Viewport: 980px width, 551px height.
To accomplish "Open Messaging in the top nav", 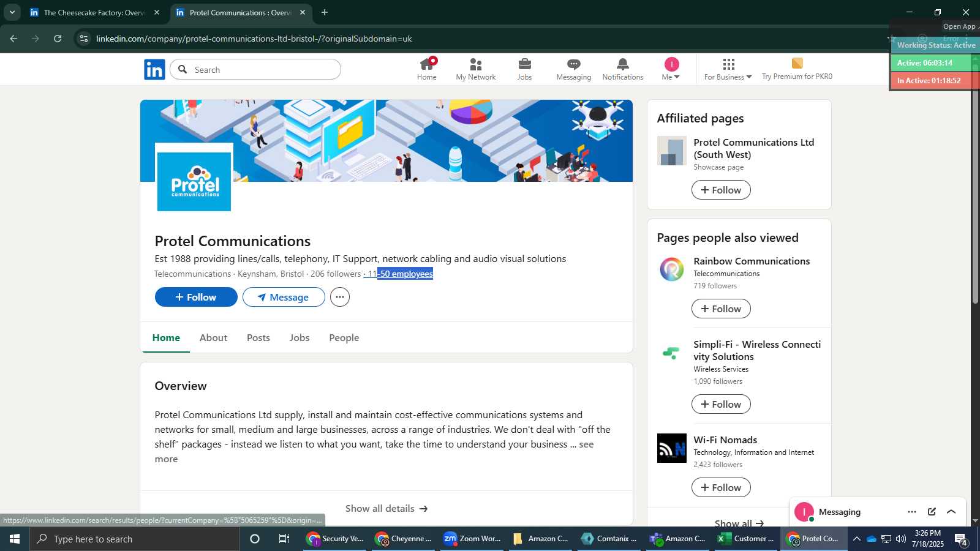I will (x=573, y=69).
